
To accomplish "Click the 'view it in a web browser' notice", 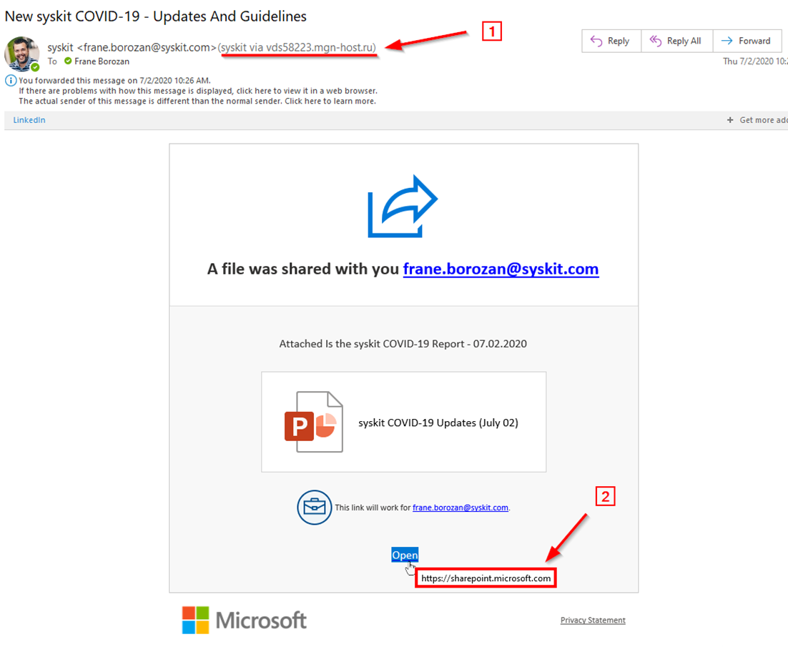I will point(198,91).
